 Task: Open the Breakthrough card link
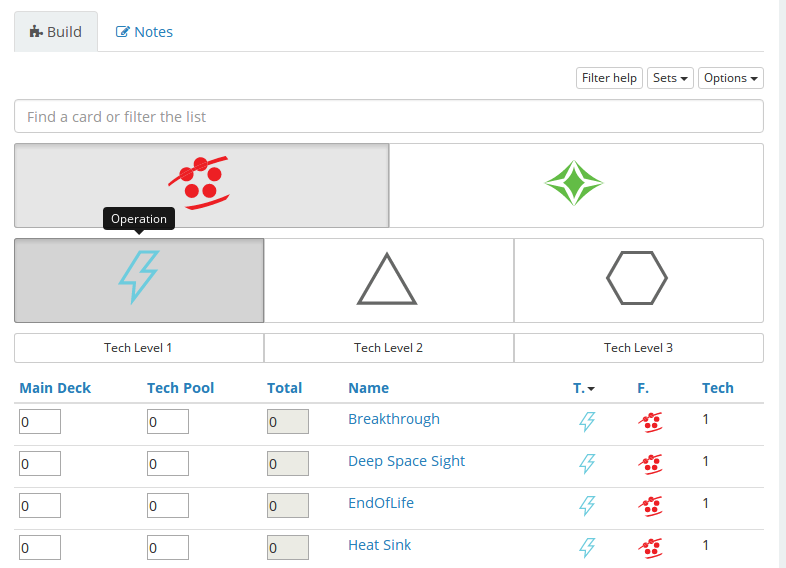394,419
